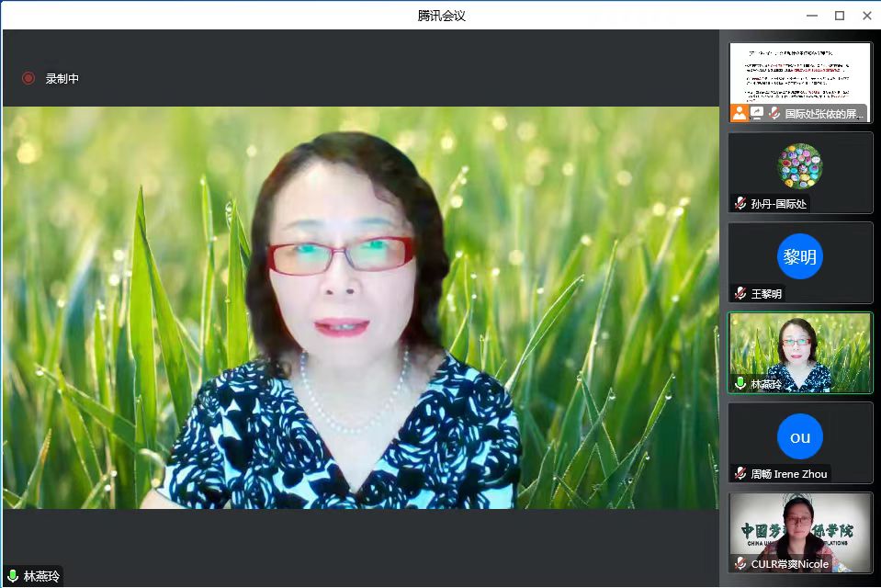
Task: Click the 录制中 recording status text
Action: 62,79
